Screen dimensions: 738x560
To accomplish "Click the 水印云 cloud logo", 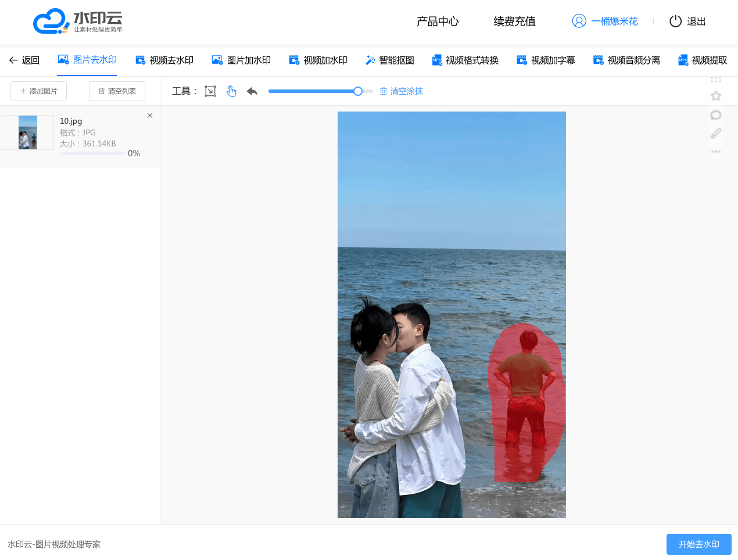I will pos(77,21).
